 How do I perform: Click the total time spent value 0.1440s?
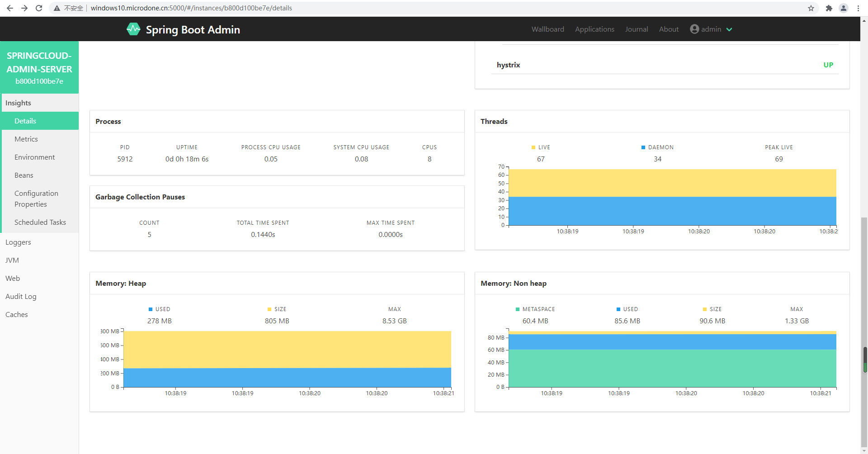point(263,235)
